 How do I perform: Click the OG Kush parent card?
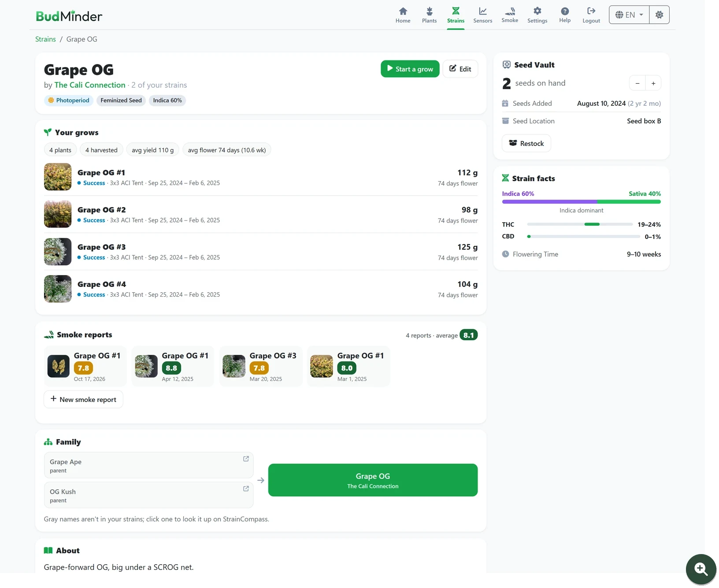click(148, 495)
